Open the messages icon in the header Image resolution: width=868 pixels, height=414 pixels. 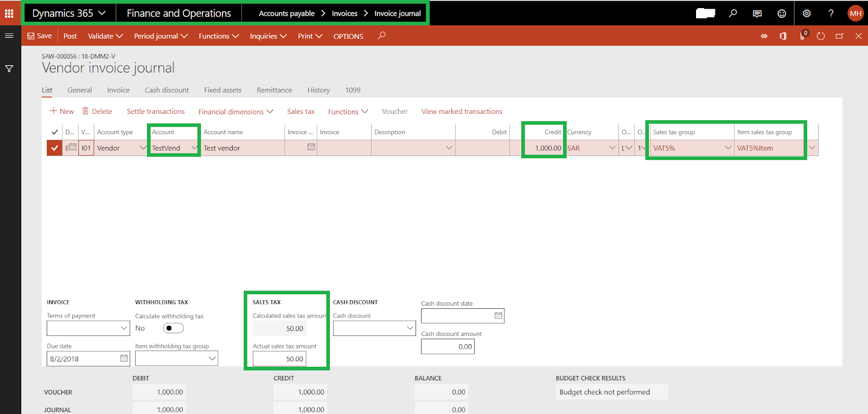click(x=757, y=14)
